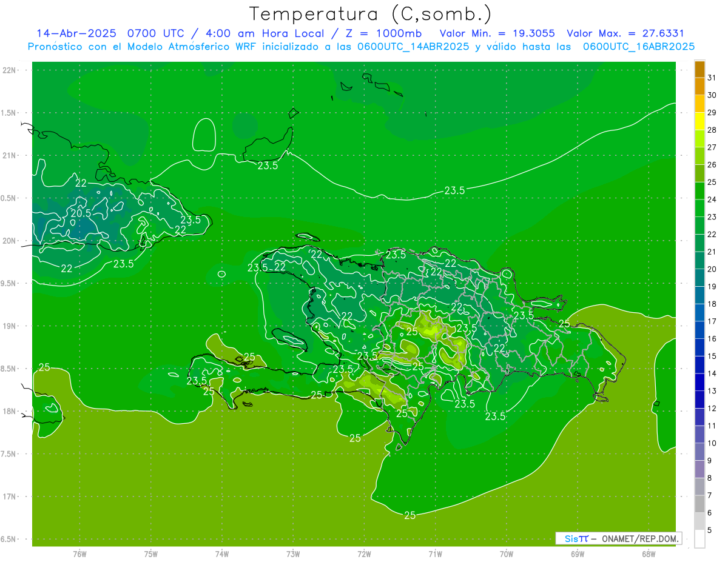Click the "15" value on the color scale
728x562 pixels.
pos(712,356)
